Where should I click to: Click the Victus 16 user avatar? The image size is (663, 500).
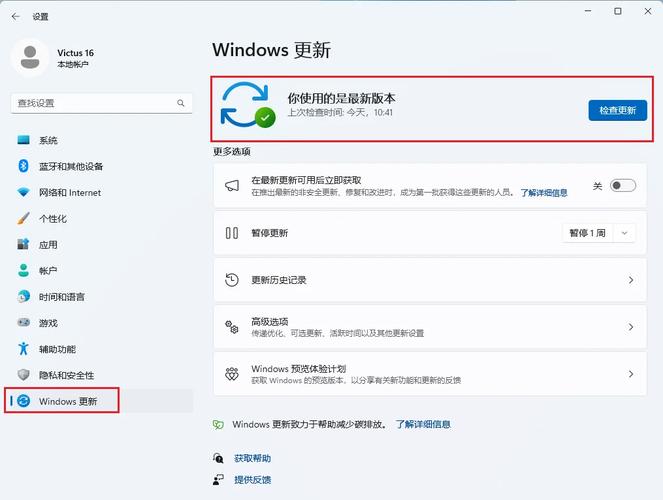point(29,57)
